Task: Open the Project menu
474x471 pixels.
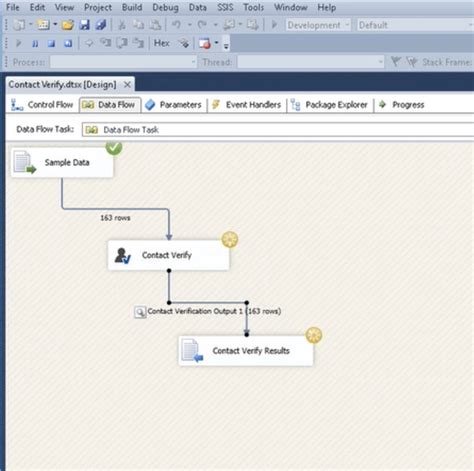Action: pyautogui.click(x=98, y=7)
